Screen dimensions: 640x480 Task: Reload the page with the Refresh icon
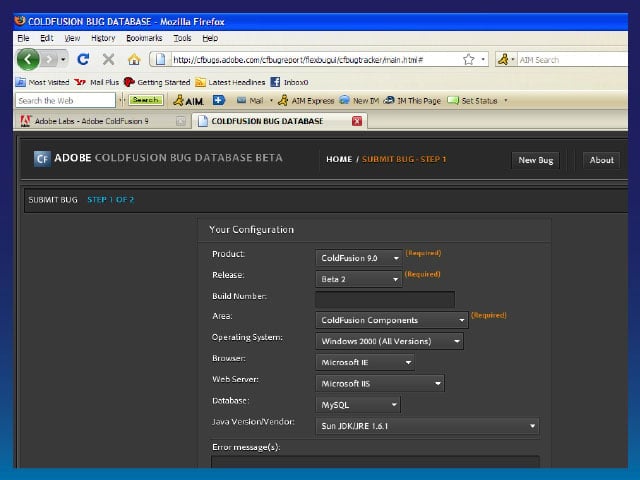coord(83,60)
